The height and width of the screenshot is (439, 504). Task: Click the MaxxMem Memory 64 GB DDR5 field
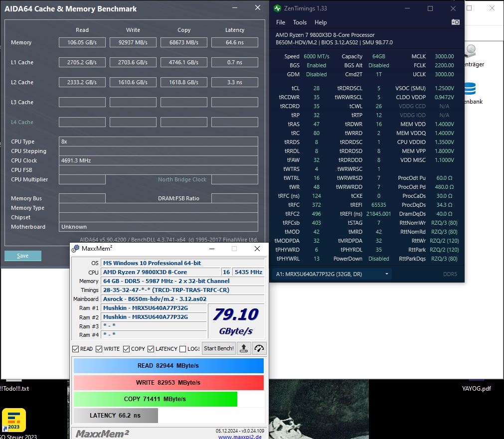[x=182, y=281]
